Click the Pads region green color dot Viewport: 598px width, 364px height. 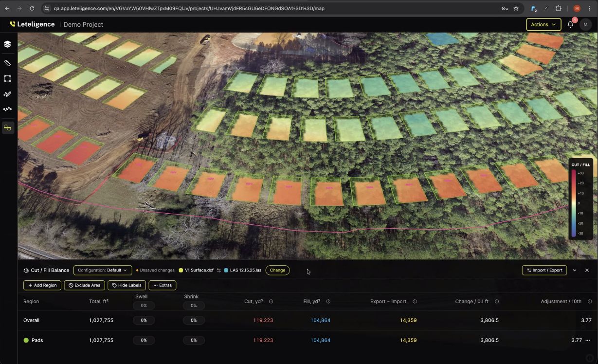coord(26,340)
